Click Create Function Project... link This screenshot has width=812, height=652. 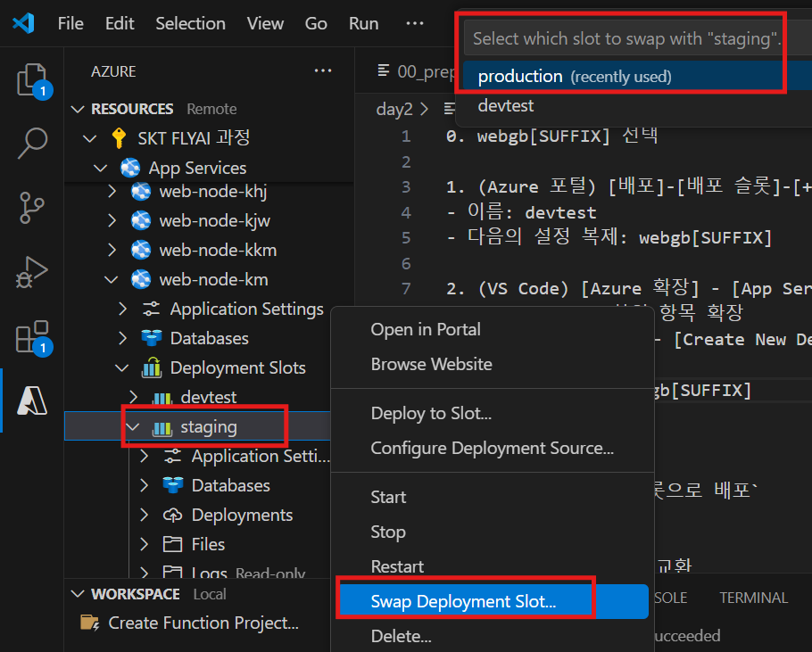click(x=203, y=623)
